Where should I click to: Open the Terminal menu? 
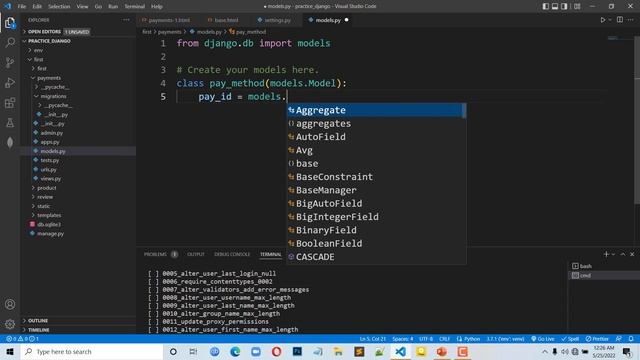(x=135, y=6)
